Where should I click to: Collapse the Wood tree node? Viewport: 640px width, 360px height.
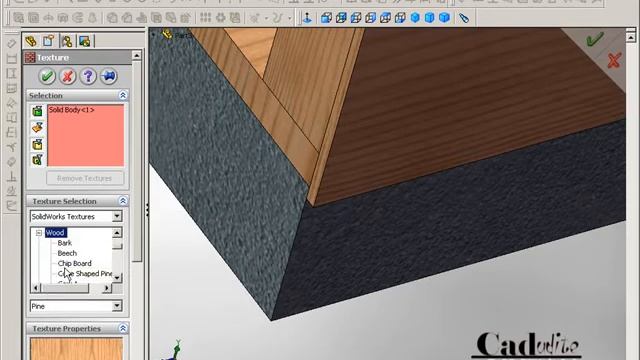39,233
